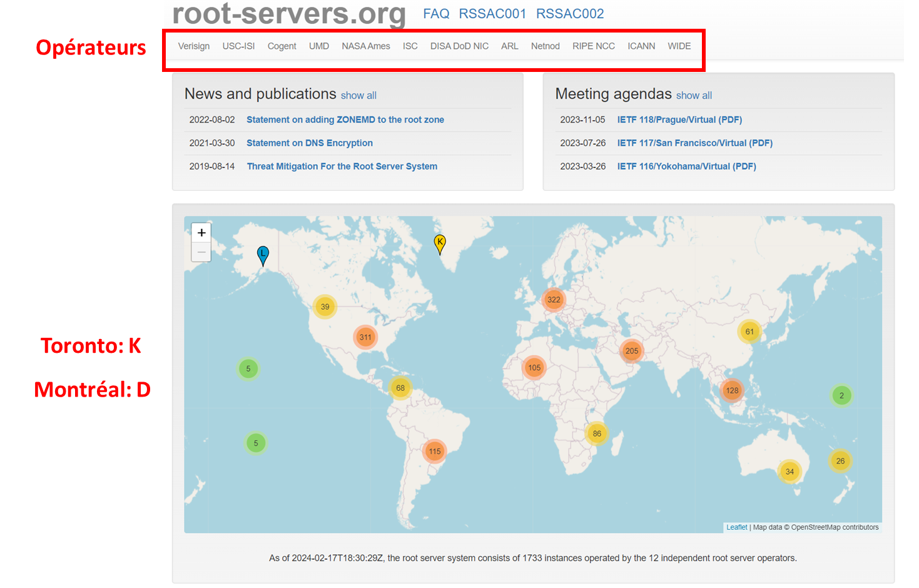Click the blue L map marker pin
The width and height of the screenshot is (919, 588).
[x=263, y=255]
